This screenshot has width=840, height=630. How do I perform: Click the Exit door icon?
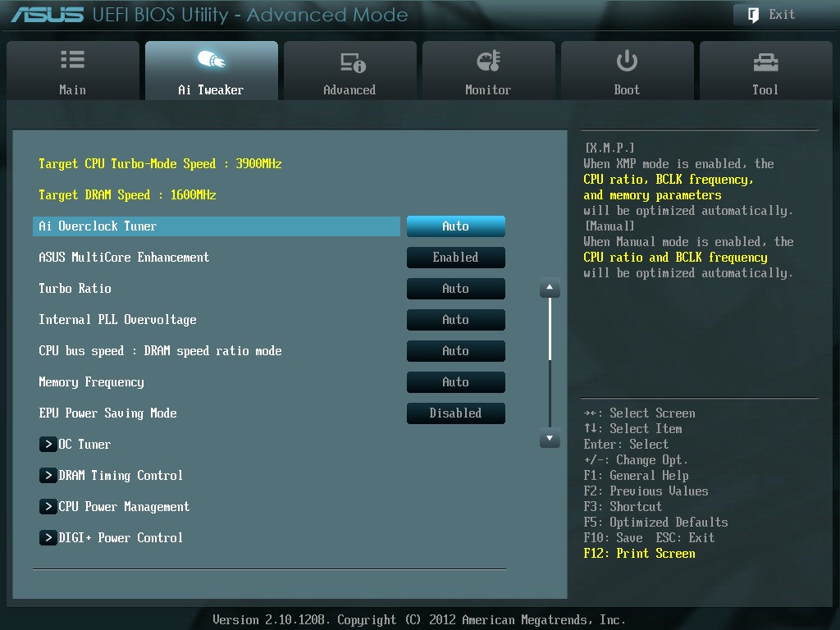[x=752, y=15]
